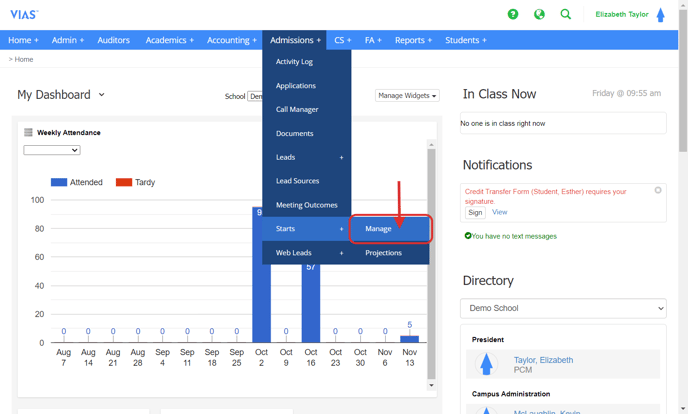Open the Demo School directory dropdown
688x414 pixels.
tap(563, 308)
